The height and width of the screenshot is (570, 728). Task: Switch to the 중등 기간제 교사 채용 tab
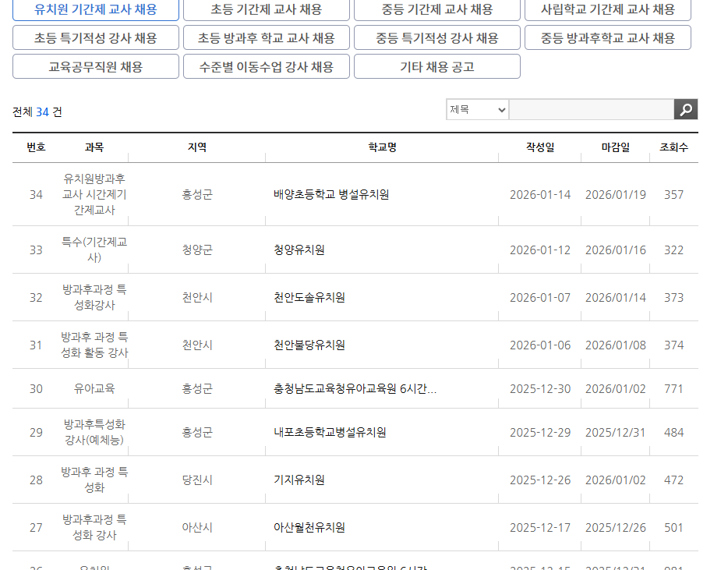point(436,10)
